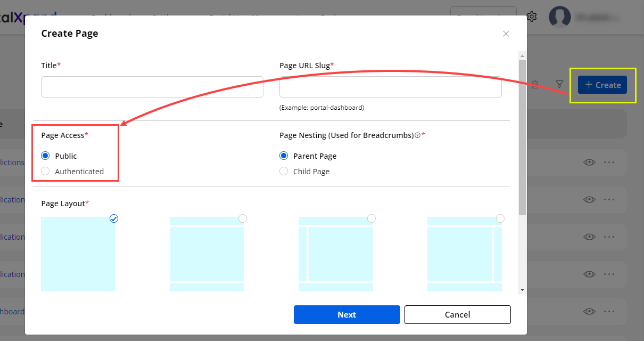Pick the header-and-footer page layout

click(x=243, y=218)
